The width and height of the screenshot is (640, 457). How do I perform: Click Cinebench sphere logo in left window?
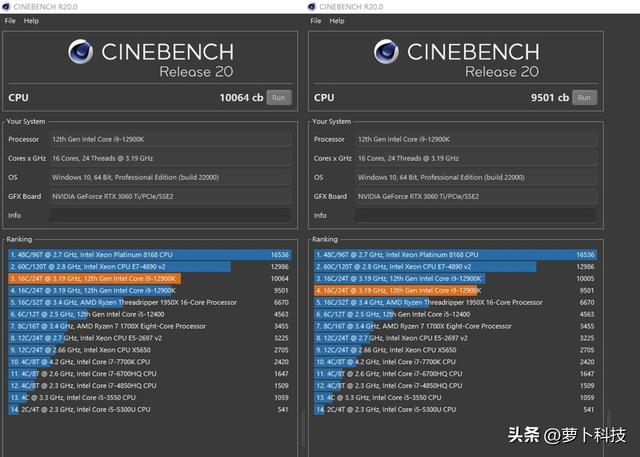[x=80, y=52]
